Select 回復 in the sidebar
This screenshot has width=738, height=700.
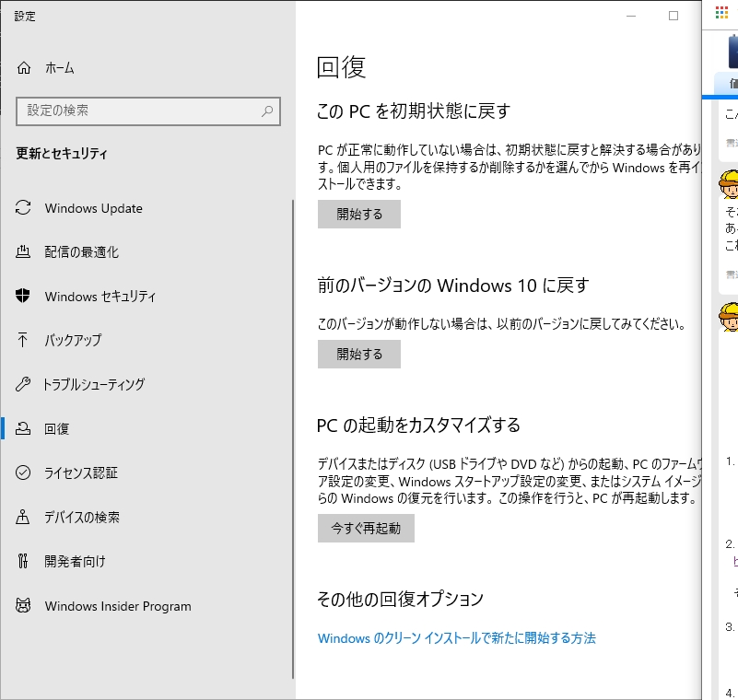tap(146, 428)
